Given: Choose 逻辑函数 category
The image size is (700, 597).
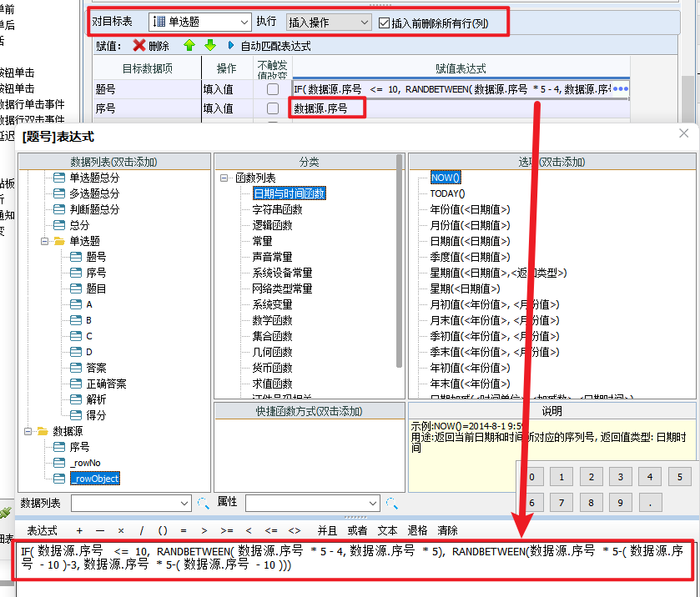Looking at the screenshot, I should (272, 225).
